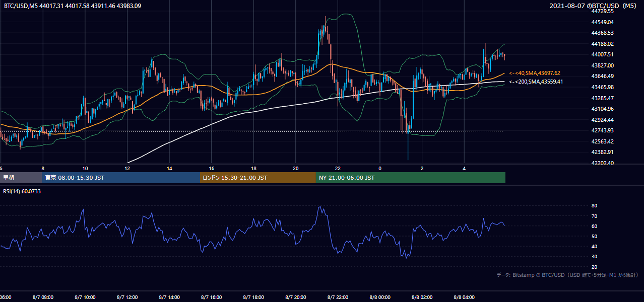
Task: Click the bottom date label 8/7 16:00
Action: coord(212,297)
